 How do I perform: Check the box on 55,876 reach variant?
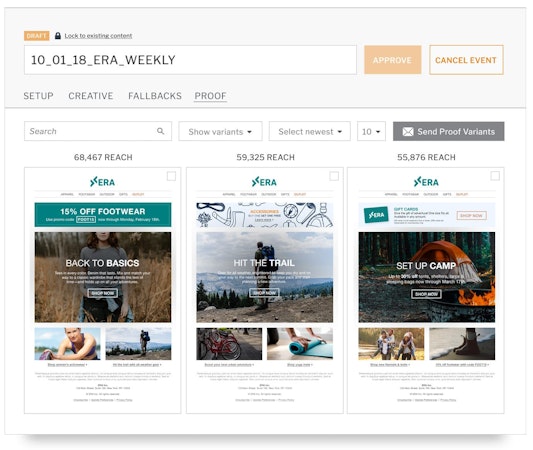tap(495, 176)
